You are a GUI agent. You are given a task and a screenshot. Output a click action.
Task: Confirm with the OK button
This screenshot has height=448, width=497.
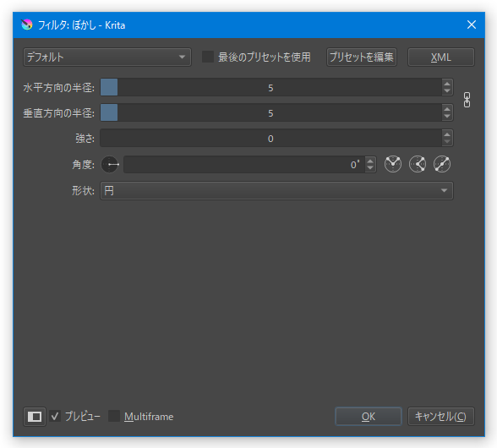(369, 416)
